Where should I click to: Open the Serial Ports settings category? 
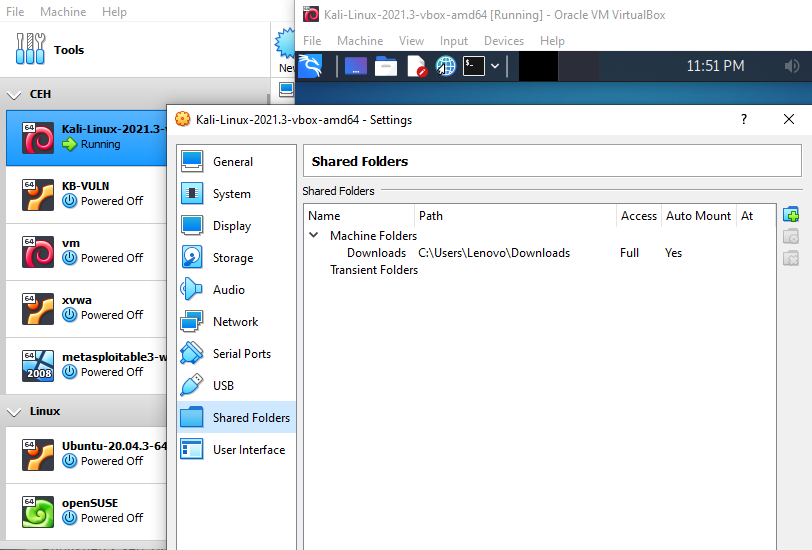tap(236, 354)
